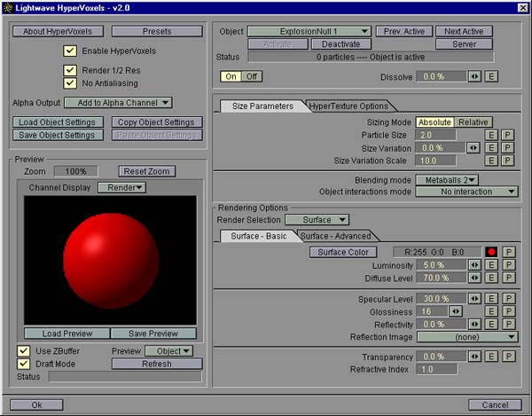
Task: Click Diffuse Level slider arrows button
Action: tap(474, 278)
